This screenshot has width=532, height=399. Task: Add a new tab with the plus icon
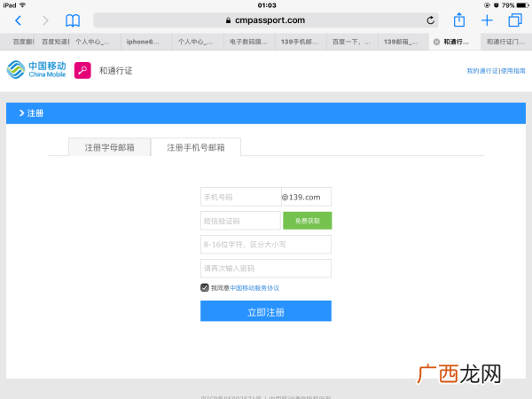(x=487, y=20)
